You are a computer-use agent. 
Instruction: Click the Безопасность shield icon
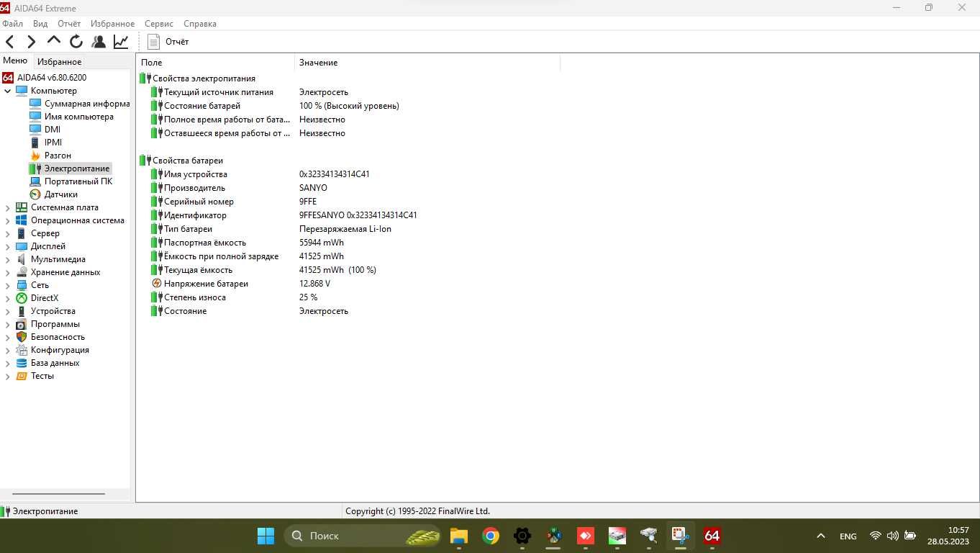22,337
